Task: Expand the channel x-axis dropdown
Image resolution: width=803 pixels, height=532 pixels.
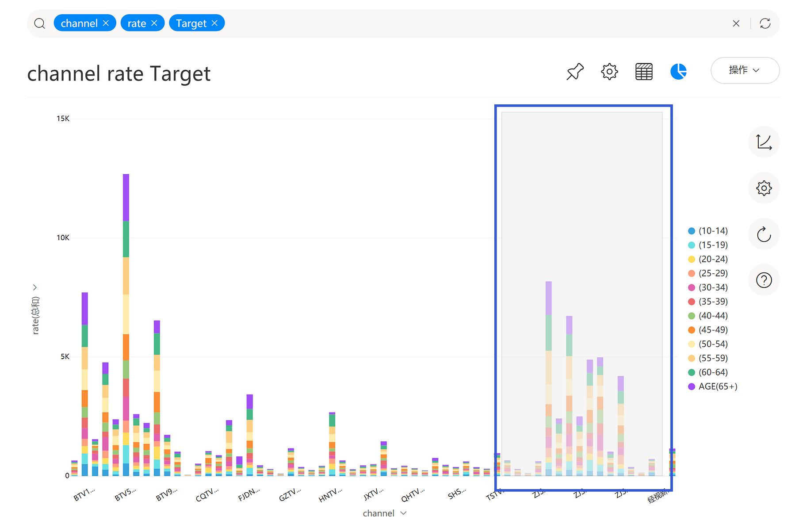Action: pos(403,513)
